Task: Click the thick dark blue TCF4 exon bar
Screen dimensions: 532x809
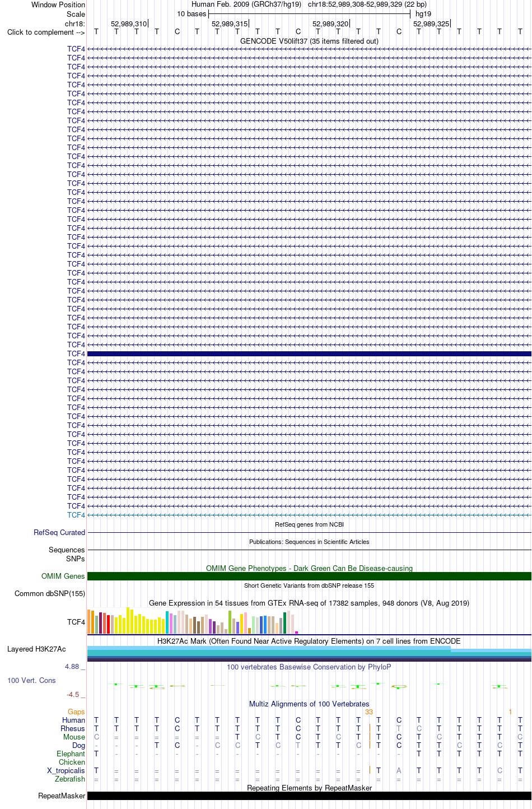Action: (309, 354)
